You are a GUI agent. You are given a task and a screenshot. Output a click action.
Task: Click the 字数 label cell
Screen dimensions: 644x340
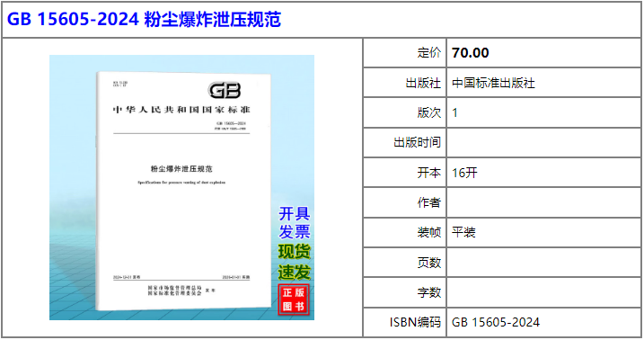pos(404,292)
